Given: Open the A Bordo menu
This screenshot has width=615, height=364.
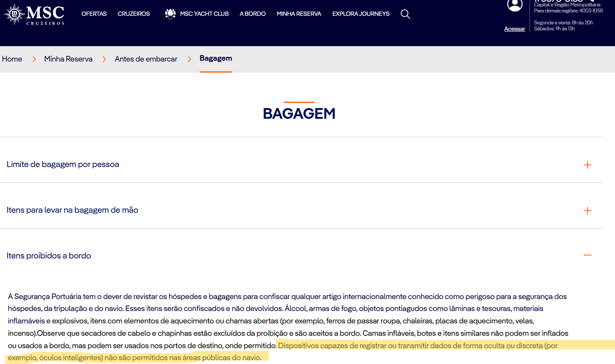Looking at the screenshot, I should coord(252,14).
